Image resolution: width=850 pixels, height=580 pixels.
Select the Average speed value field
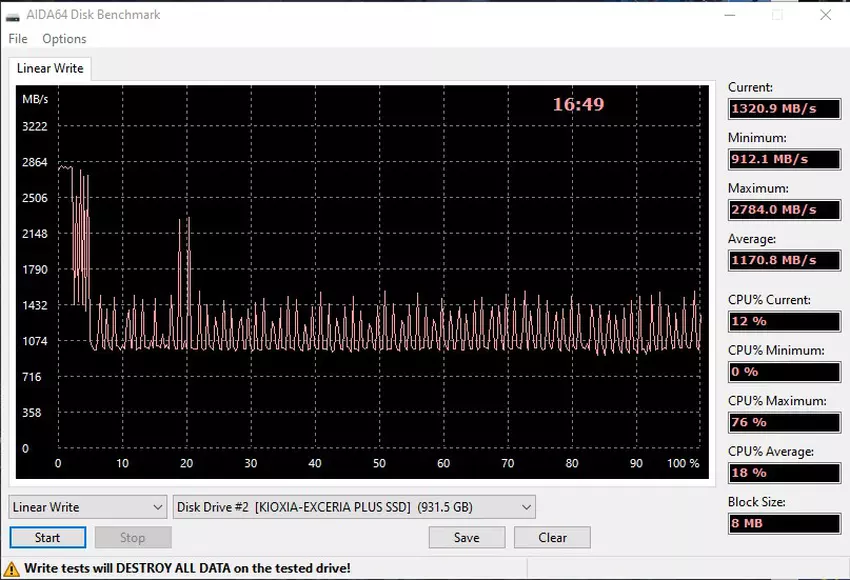point(784,261)
